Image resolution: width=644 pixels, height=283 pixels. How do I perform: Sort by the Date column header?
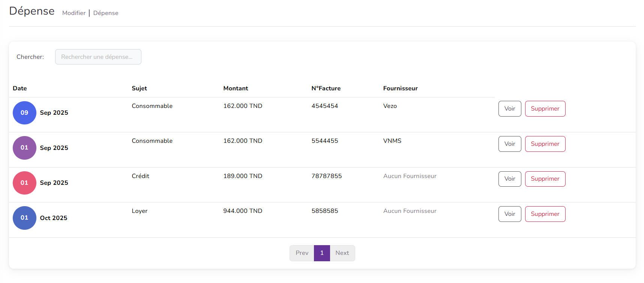(20, 88)
